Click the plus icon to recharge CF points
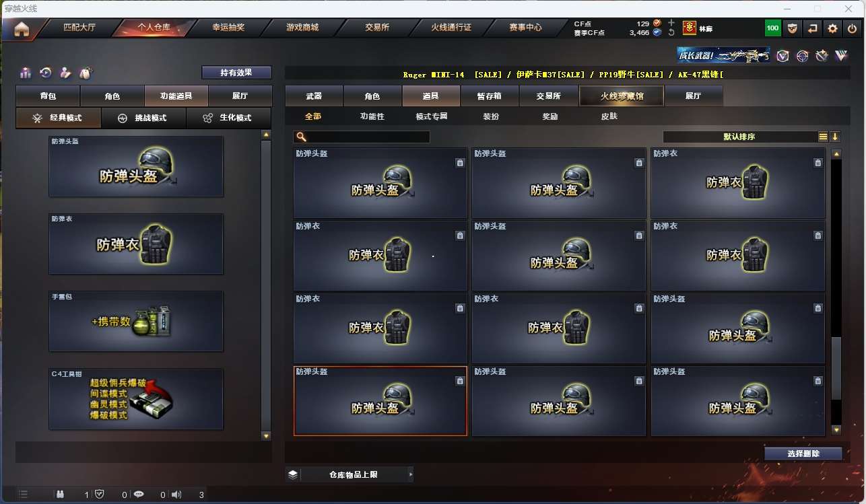866x504 pixels. coord(671,23)
